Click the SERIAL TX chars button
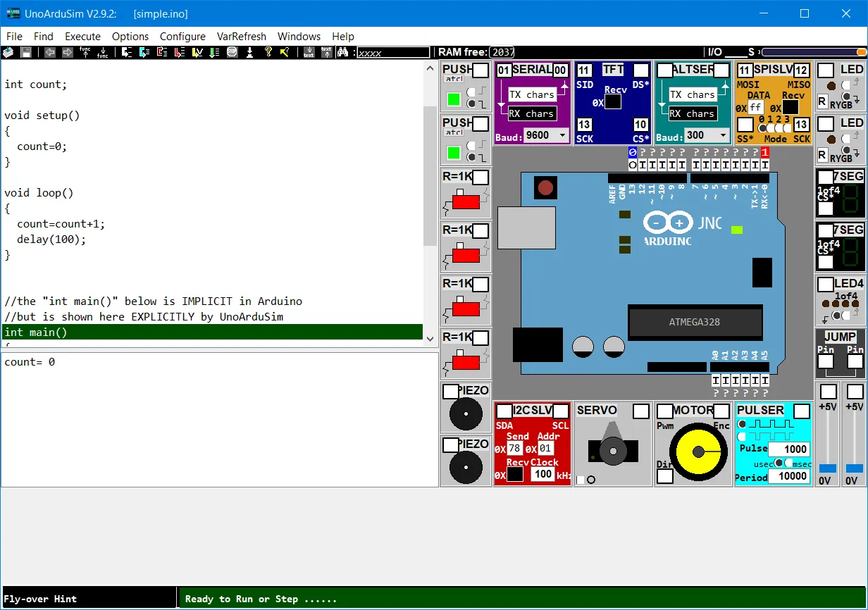This screenshot has height=610, width=868. pyautogui.click(x=532, y=94)
